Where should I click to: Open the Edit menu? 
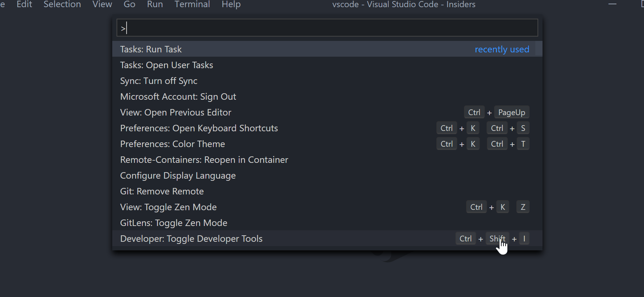point(24,5)
